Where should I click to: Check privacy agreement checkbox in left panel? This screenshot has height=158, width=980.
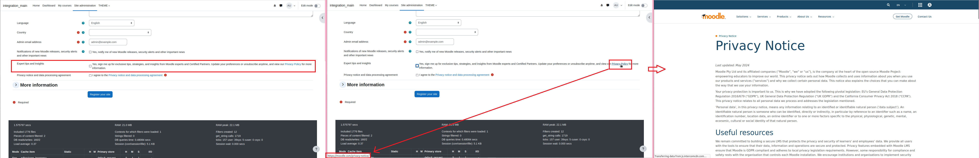[x=90, y=76]
